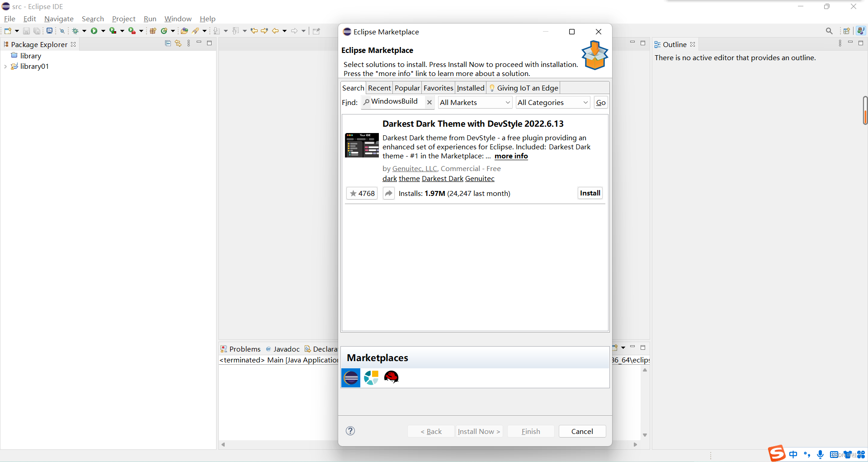Click the Coverage run icon
The height and width of the screenshot is (462, 868).
pyautogui.click(x=113, y=31)
